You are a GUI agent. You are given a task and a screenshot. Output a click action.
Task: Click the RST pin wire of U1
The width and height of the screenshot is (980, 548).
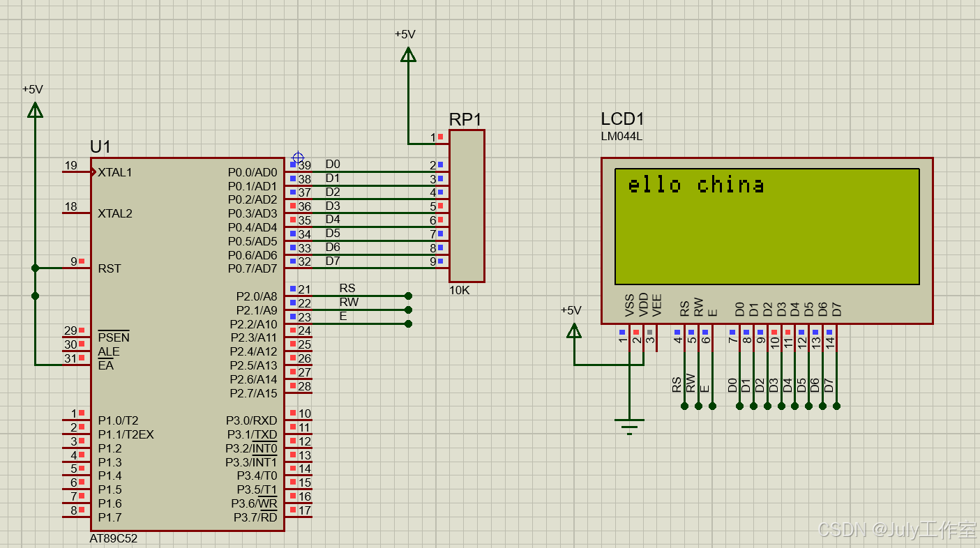point(70,268)
